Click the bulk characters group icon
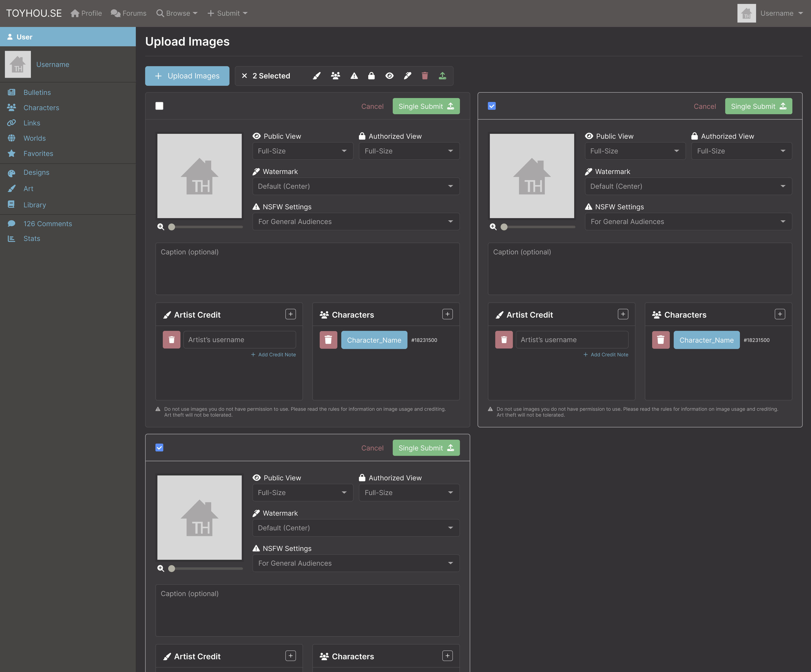811x672 pixels. coord(335,76)
